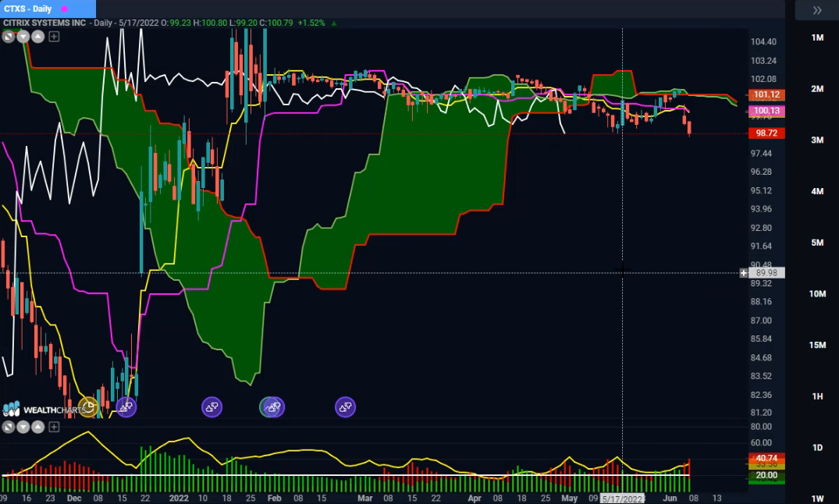Click the Feb label on date axis
The width and height of the screenshot is (839, 504).
click(x=274, y=498)
